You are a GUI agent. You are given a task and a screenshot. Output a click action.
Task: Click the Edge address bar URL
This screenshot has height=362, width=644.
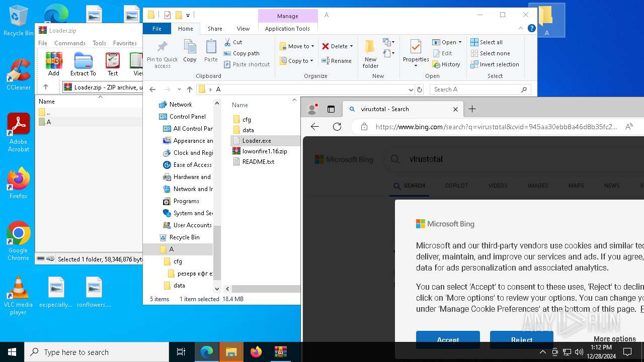coord(496,127)
